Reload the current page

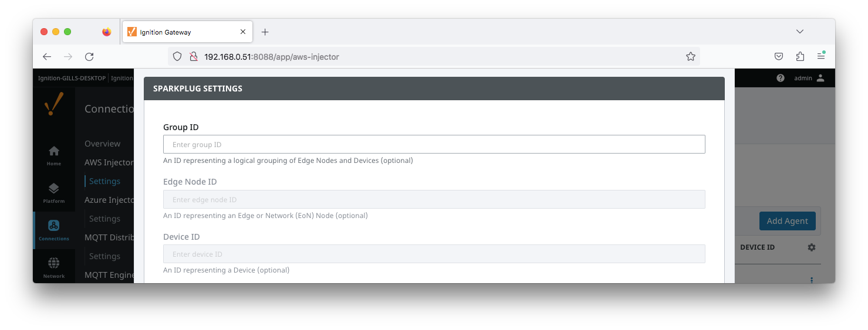pyautogui.click(x=89, y=57)
